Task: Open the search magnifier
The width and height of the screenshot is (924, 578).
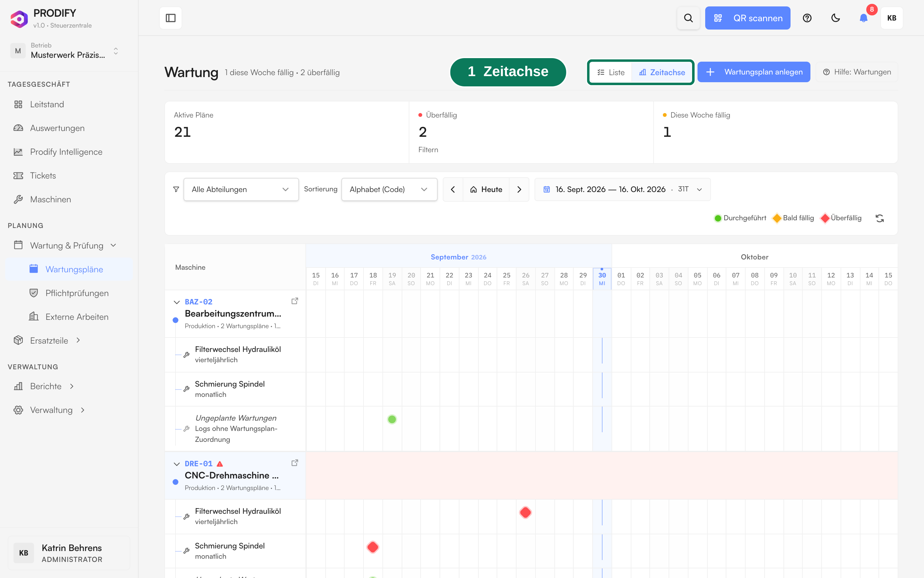Action: pos(688,18)
